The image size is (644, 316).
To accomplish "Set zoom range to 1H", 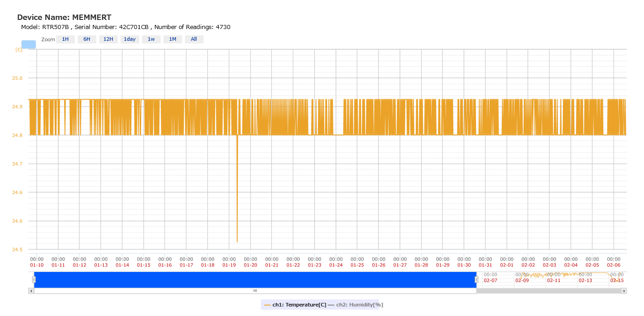I will pos(65,39).
